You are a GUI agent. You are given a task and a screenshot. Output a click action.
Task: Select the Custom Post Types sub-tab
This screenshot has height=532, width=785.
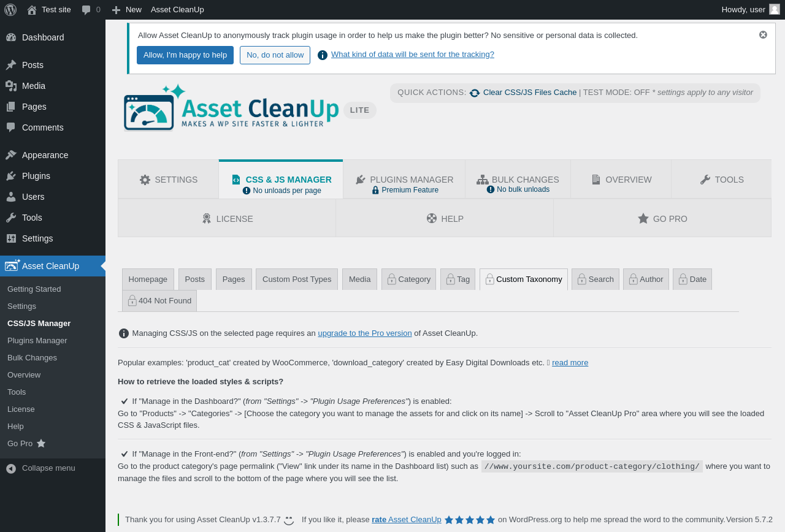297,279
